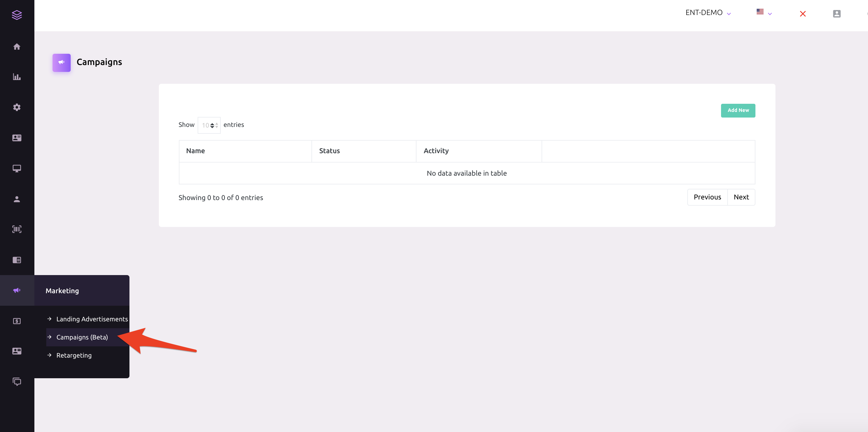Viewport: 868px width, 432px height.
Task: Click the purple Campaigns megaphone header icon
Action: 61,62
